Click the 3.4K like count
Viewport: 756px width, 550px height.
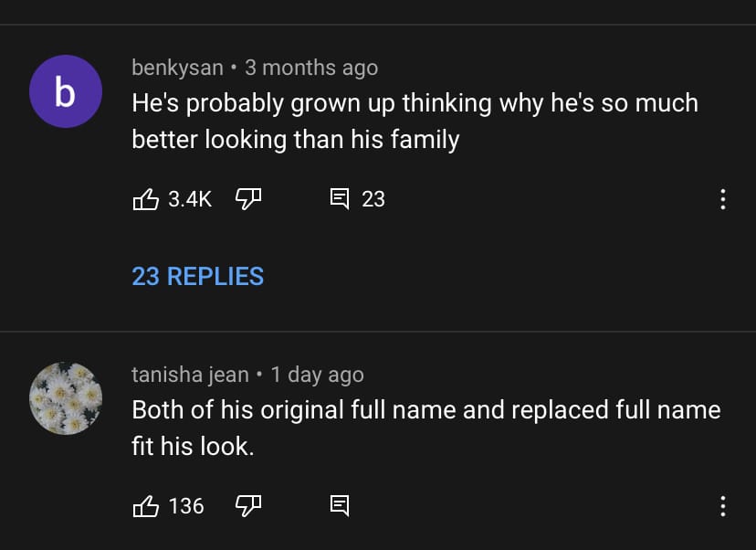(190, 198)
